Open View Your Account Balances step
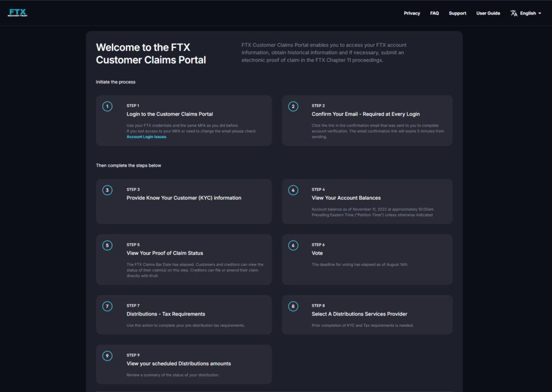The height and width of the screenshot is (392, 552). (x=346, y=198)
